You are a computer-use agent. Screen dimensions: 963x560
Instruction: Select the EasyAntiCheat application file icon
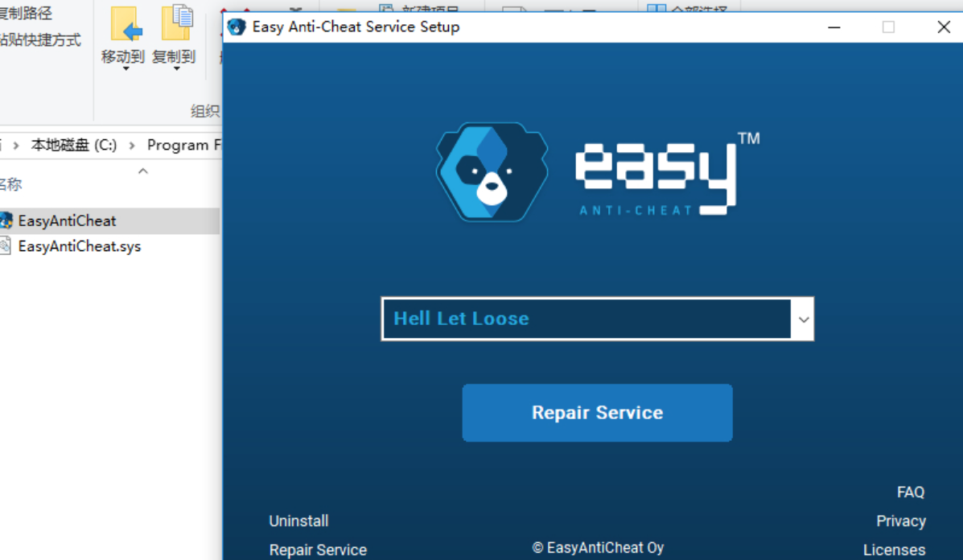coord(6,220)
